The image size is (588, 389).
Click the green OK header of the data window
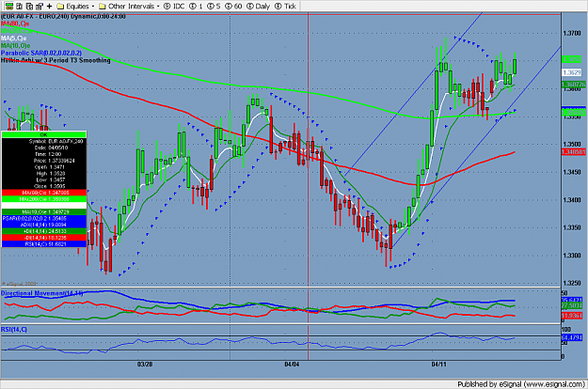[44, 134]
